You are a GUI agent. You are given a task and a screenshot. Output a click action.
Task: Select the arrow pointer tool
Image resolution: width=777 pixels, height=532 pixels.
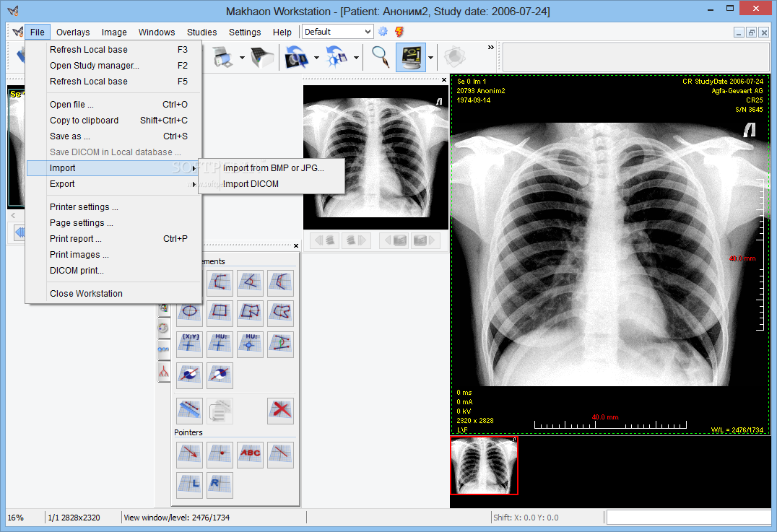point(190,455)
